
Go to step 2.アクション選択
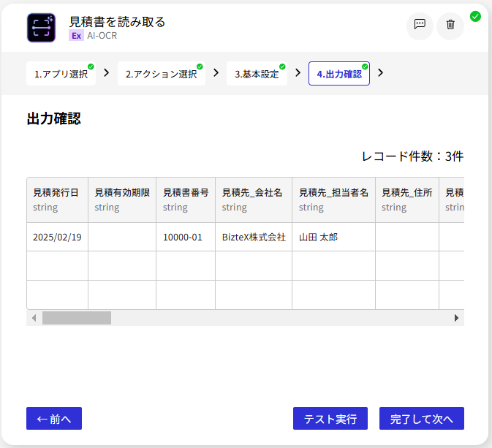[162, 74]
